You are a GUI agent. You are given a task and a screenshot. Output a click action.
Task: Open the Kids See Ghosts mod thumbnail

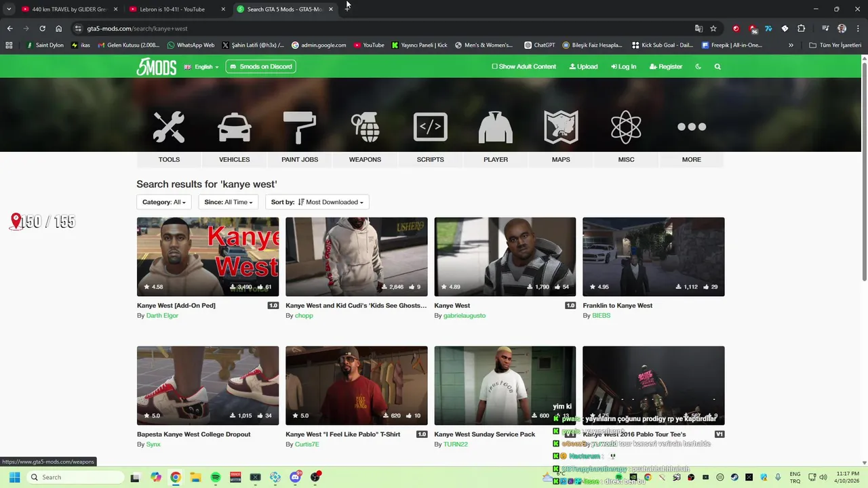tap(357, 257)
